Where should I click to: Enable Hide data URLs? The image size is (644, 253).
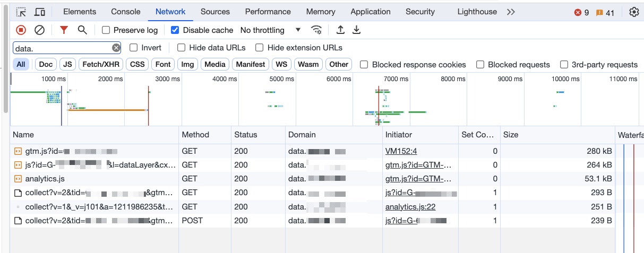182,48
